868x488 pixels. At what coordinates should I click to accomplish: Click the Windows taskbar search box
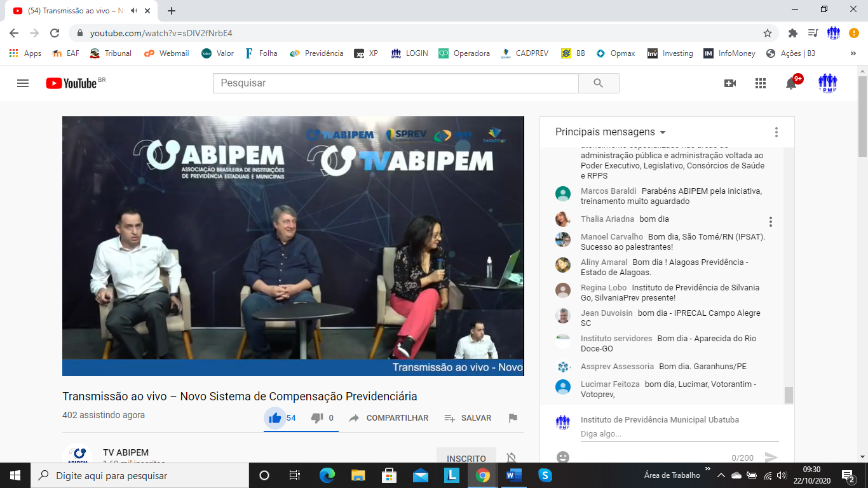coord(140,475)
